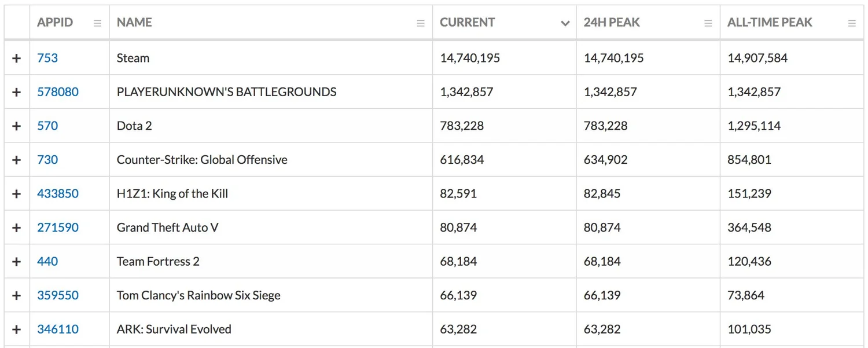Open the ALL-TIME PEAK column menu icon

point(852,23)
